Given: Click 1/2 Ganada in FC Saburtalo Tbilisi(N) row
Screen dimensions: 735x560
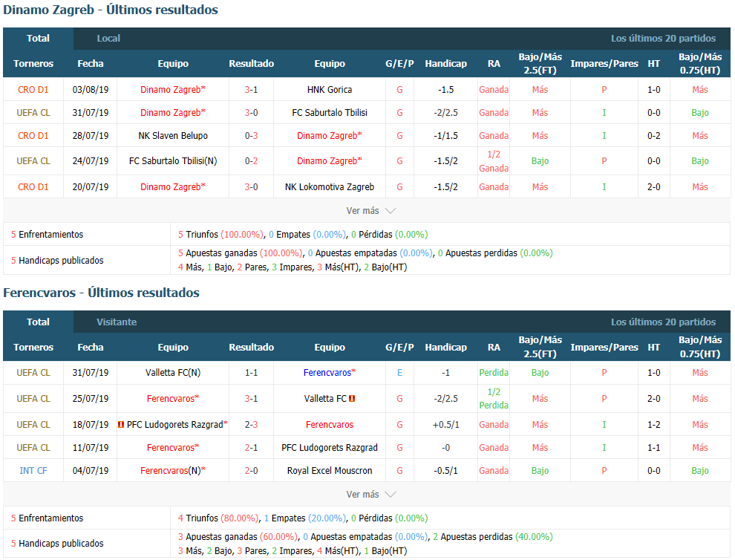Looking at the screenshot, I should (x=494, y=161).
